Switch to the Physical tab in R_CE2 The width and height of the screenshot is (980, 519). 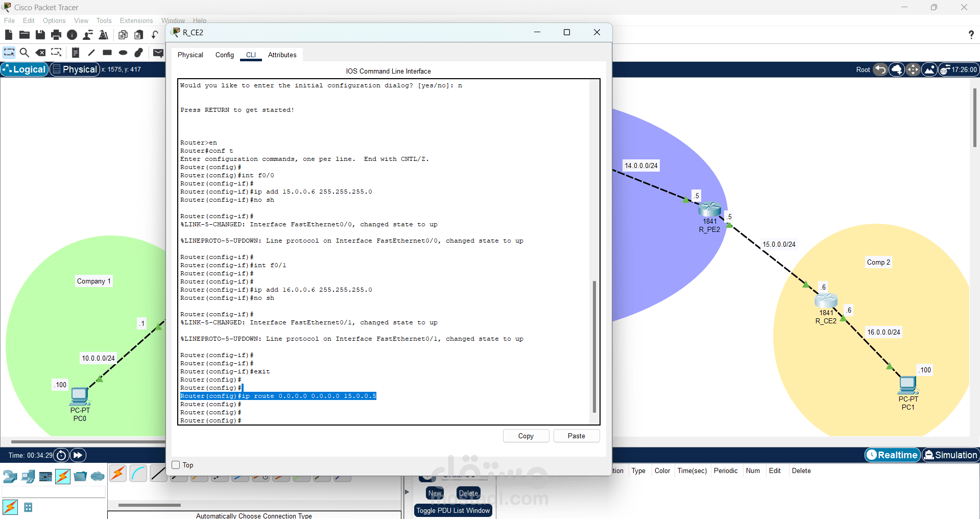tap(190, 55)
